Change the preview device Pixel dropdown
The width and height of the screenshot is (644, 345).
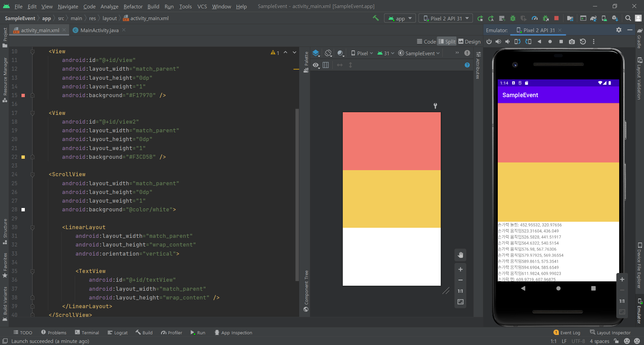pyautogui.click(x=362, y=53)
